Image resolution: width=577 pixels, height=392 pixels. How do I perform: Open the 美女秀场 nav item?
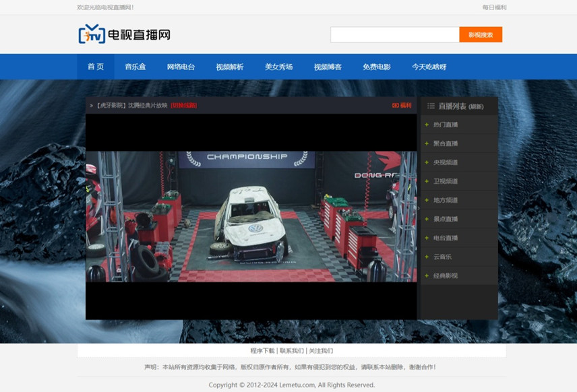[x=278, y=67]
